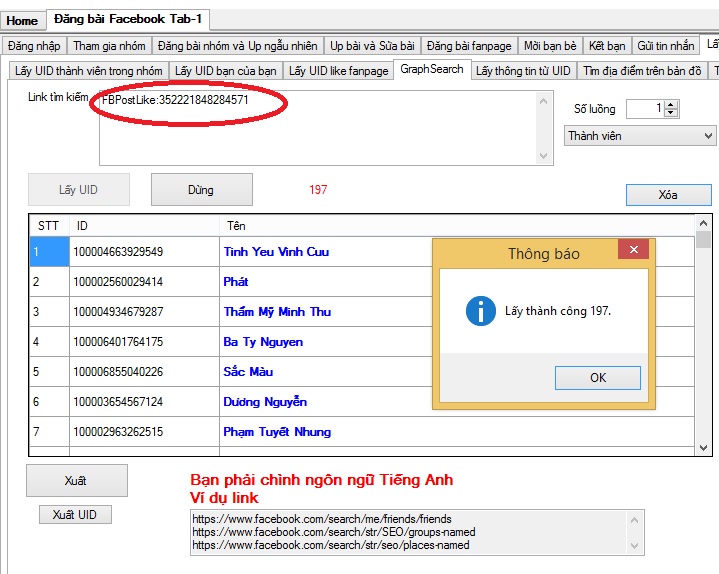The width and height of the screenshot is (719, 574).
Task: Open Lấy UID like fanpage tab
Action: click(338, 71)
